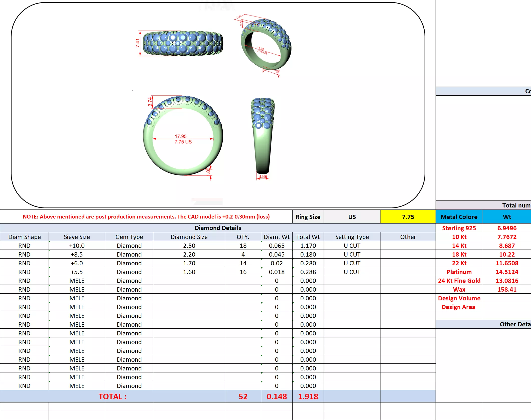Click the Wax weight 158.41 value

[x=507, y=289]
